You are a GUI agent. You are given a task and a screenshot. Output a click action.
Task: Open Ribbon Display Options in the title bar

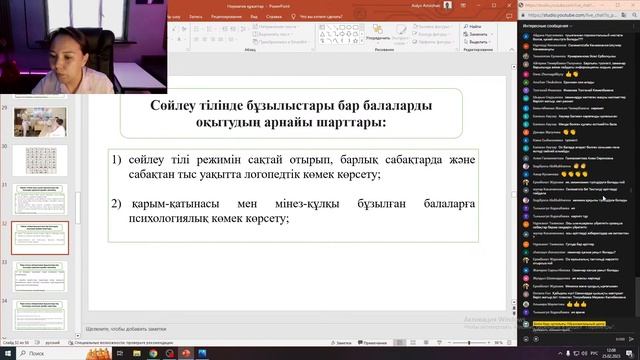[x=463, y=6]
